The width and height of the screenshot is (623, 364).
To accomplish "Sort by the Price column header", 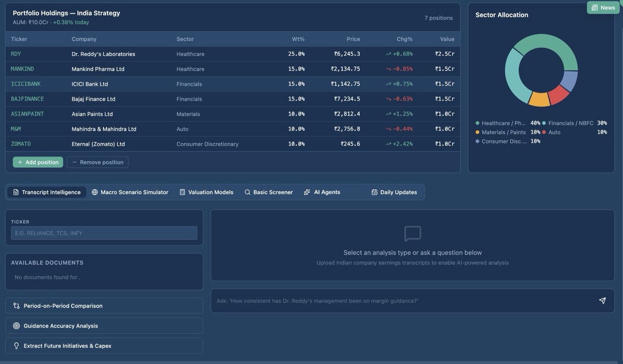I will (x=354, y=39).
